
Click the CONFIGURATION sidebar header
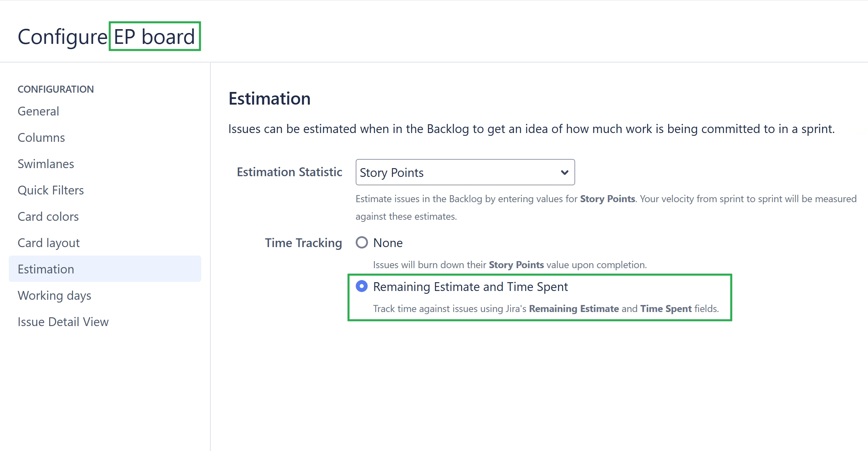click(x=55, y=89)
